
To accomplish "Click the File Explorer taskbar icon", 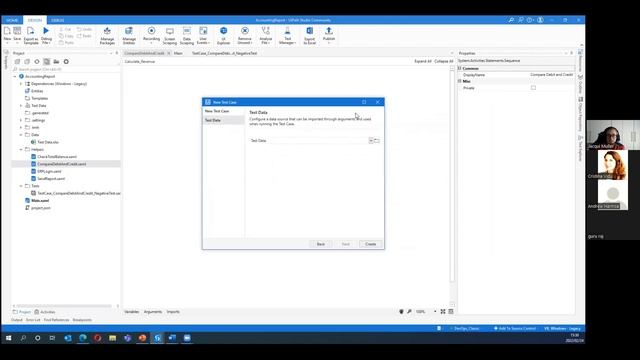I will point(112,338).
